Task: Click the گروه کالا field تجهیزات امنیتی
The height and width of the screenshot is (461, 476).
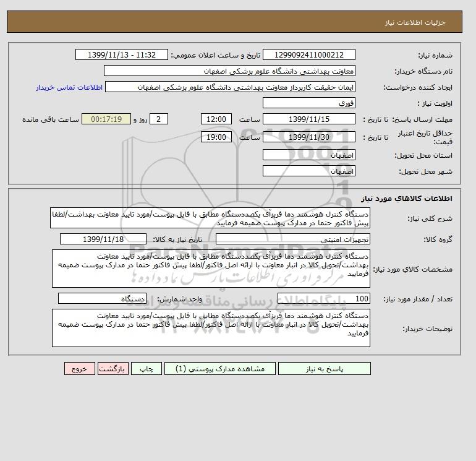Action: pyautogui.click(x=292, y=239)
